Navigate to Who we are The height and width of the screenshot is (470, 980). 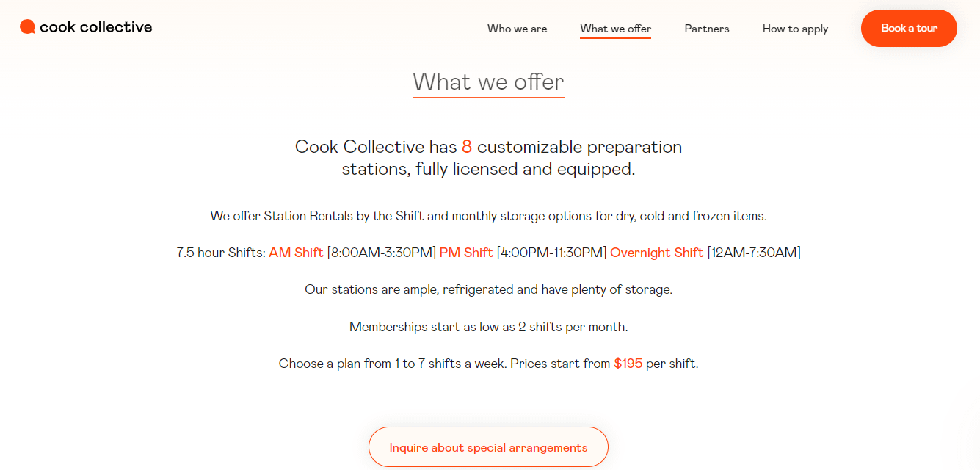pyautogui.click(x=517, y=29)
